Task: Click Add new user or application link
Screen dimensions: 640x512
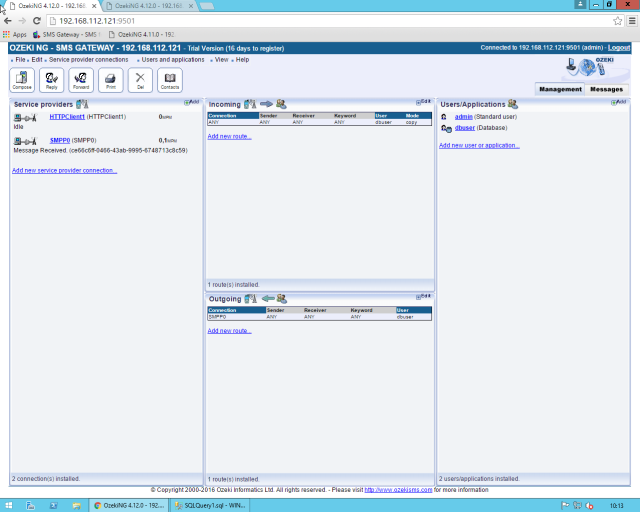Action: [479, 145]
